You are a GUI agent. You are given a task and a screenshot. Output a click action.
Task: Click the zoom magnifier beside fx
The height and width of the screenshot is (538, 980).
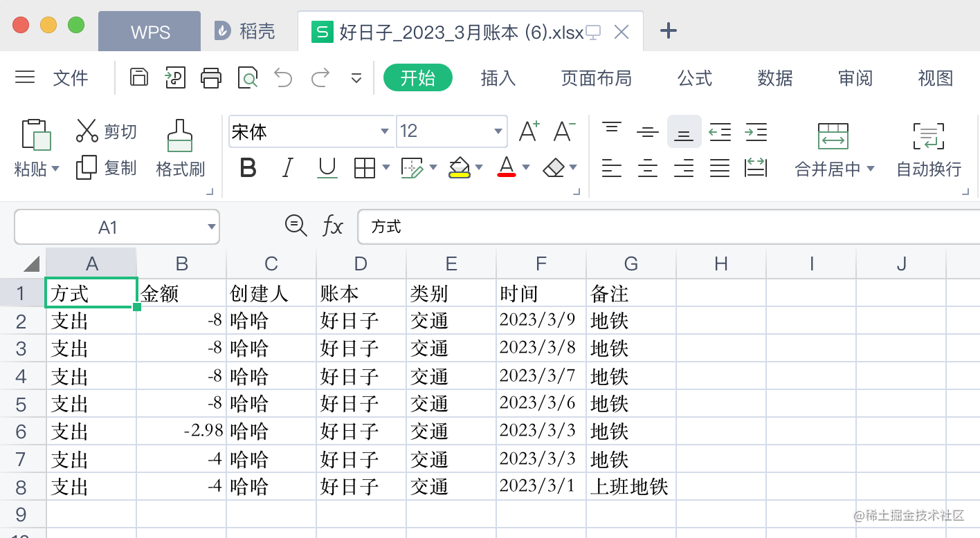(x=296, y=225)
